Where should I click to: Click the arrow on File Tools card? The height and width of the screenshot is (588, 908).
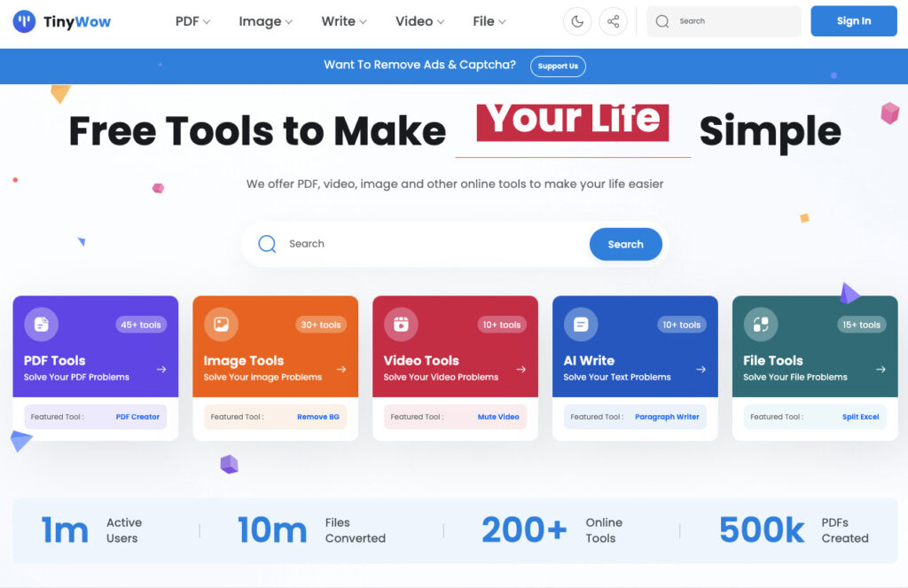pos(881,369)
